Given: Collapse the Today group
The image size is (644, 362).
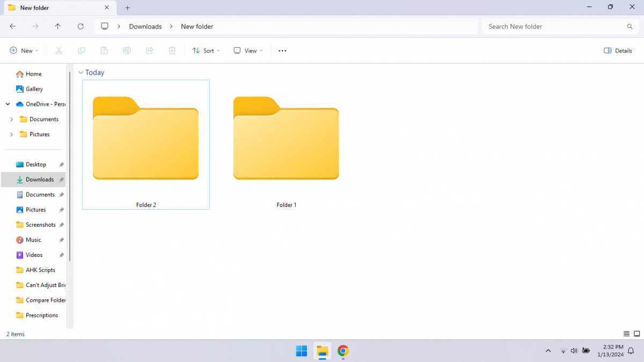Looking at the screenshot, I should coord(81,72).
